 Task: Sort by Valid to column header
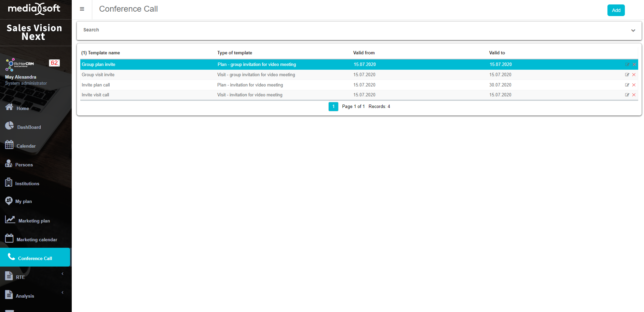pyautogui.click(x=497, y=53)
